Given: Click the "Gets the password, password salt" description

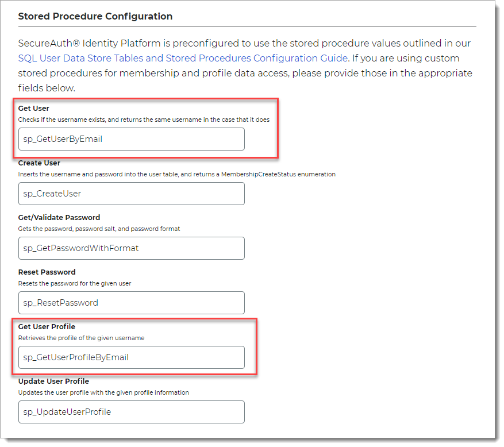Looking at the screenshot, I should [x=99, y=229].
